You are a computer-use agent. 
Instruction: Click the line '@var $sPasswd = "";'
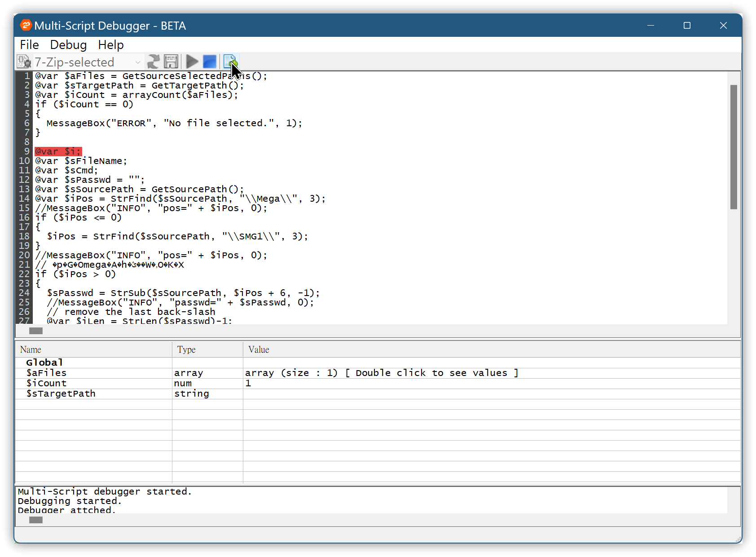(x=90, y=180)
